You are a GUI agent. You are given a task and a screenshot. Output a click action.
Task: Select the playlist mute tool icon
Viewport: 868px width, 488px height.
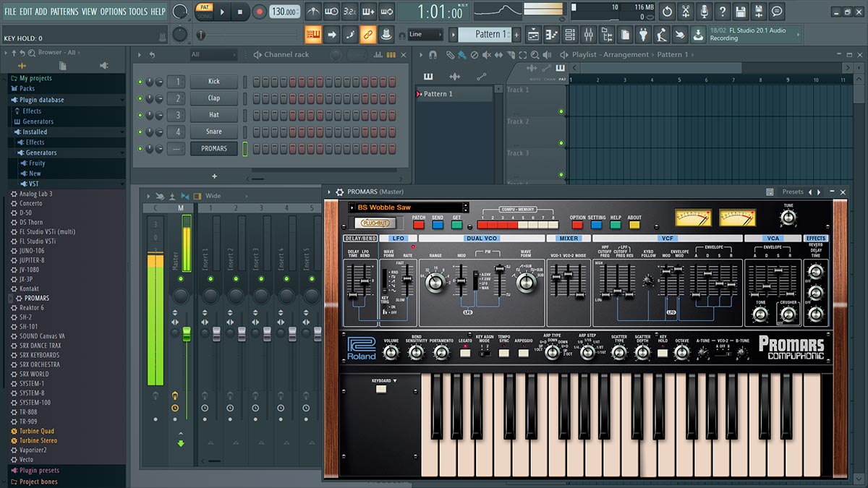pos(487,54)
